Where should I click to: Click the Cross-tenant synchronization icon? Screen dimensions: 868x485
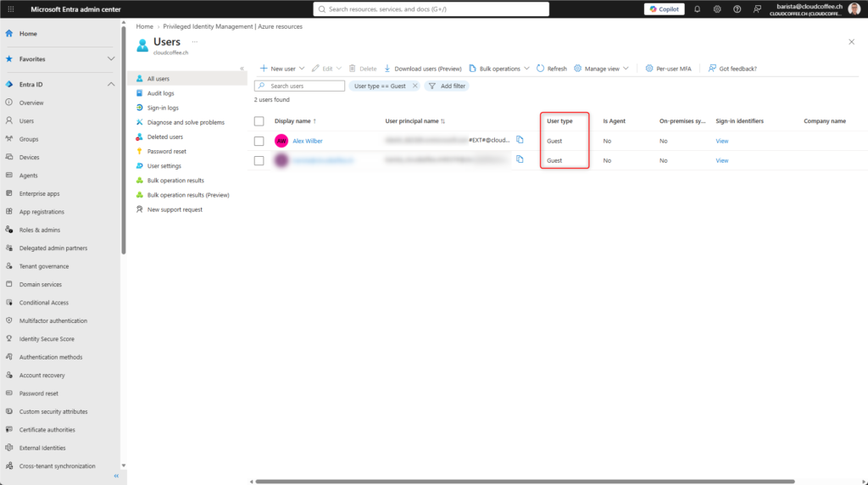pos(8,466)
